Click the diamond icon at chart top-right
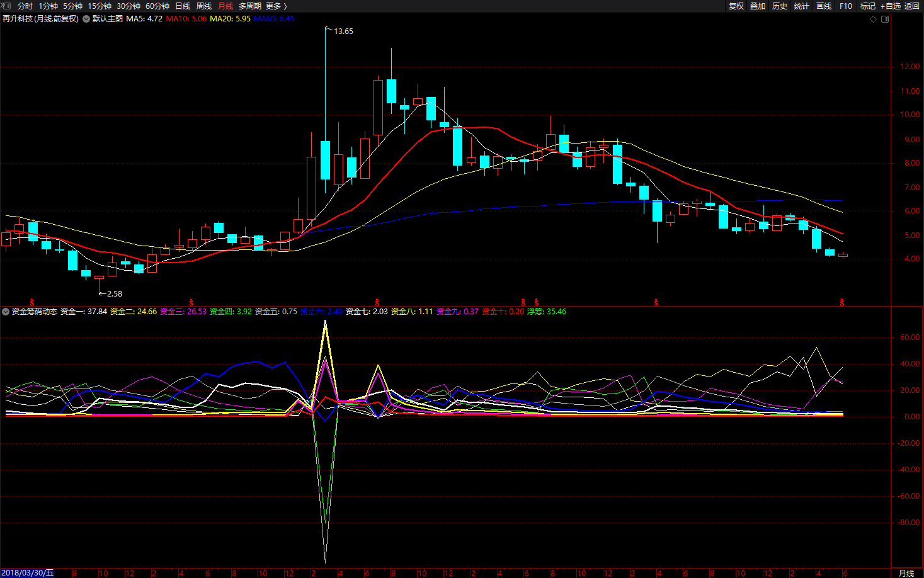 point(873,19)
